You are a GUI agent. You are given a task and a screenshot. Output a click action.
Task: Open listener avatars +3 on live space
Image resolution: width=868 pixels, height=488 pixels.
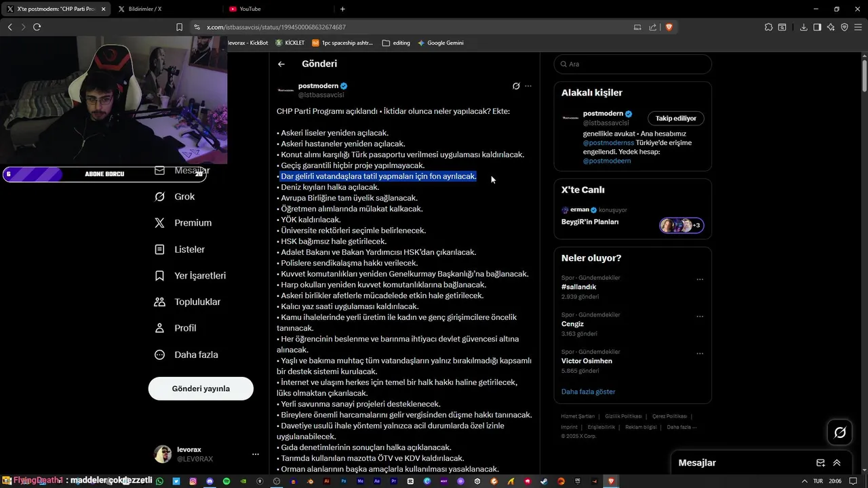(682, 225)
